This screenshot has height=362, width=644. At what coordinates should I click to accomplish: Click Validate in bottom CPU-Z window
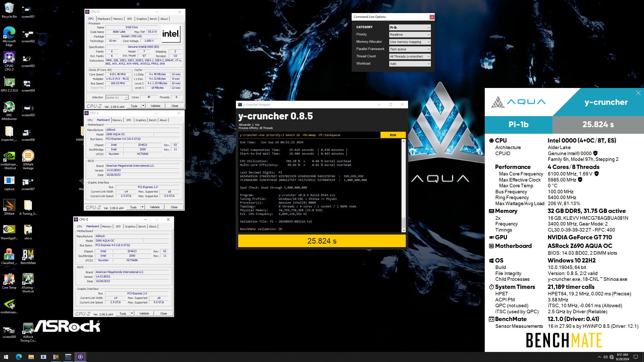(144, 313)
